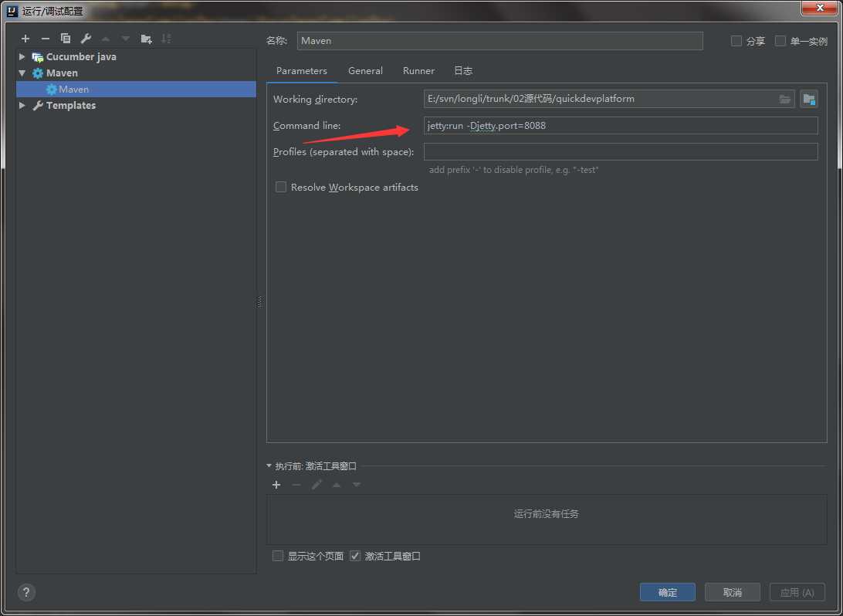Select the Maven child configuration item

click(136, 90)
